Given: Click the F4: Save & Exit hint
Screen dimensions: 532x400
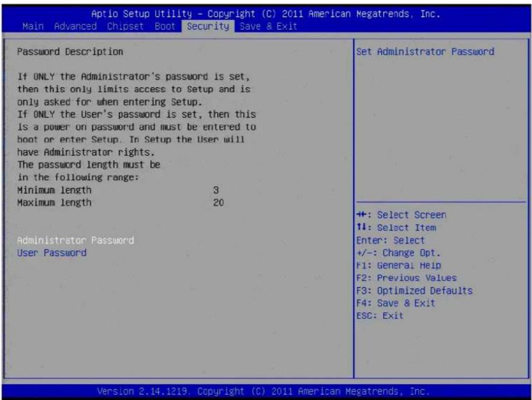Looking at the screenshot, I should 395,303.
